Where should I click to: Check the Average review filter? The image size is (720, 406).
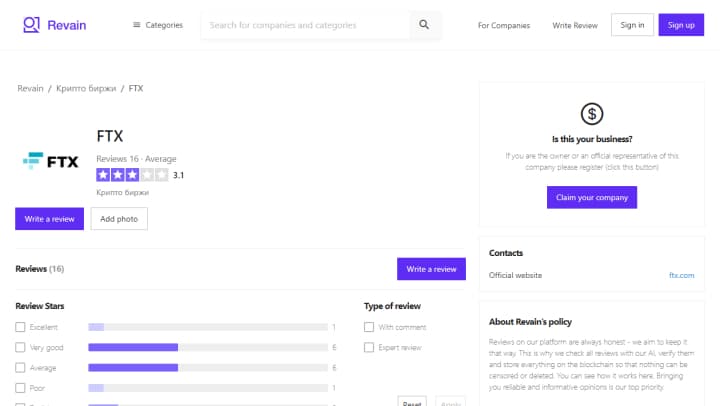pyautogui.click(x=20, y=367)
